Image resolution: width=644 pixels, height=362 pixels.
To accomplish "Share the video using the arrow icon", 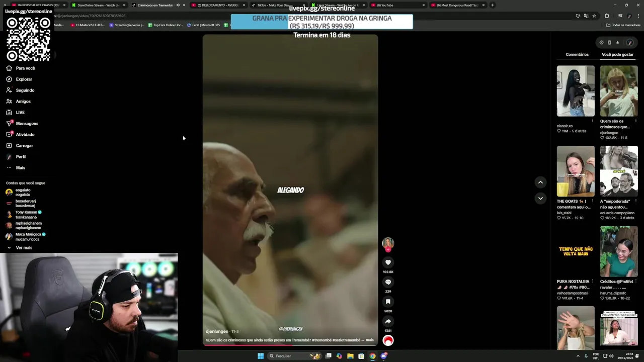I will [388, 321].
